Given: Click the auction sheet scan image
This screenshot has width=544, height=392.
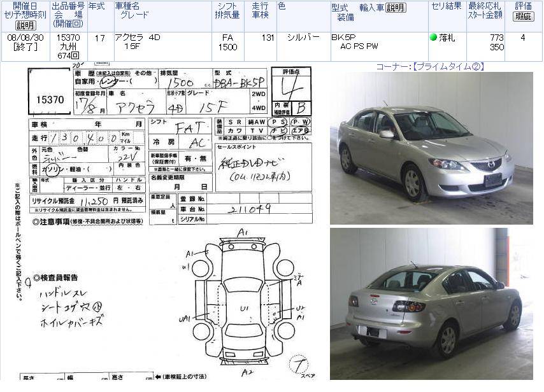Looking at the screenshot, I should (166, 222).
